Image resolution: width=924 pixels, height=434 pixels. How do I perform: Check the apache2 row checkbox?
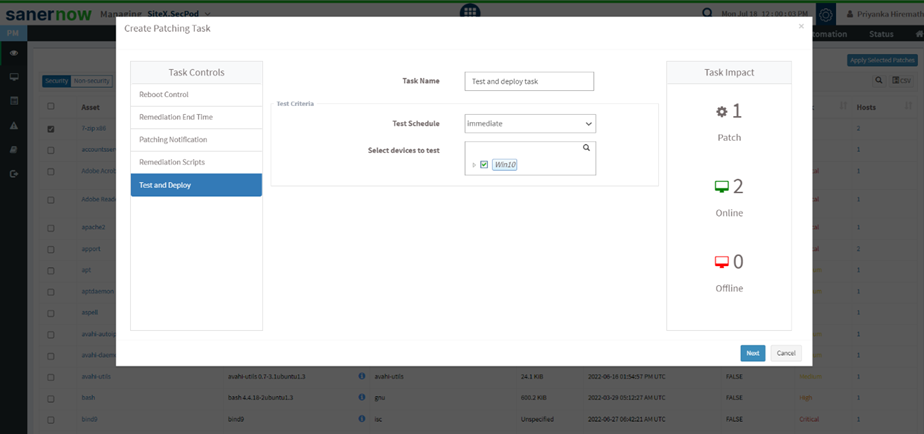tap(51, 227)
